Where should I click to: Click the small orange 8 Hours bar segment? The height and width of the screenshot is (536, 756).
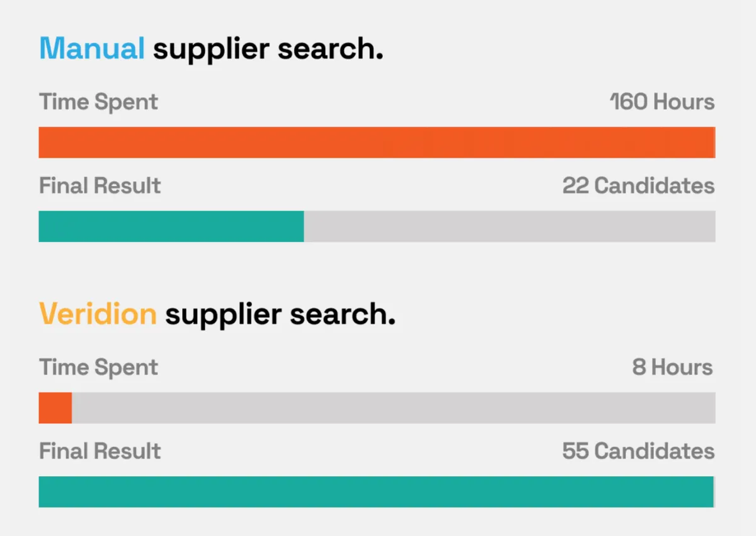[55, 408]
